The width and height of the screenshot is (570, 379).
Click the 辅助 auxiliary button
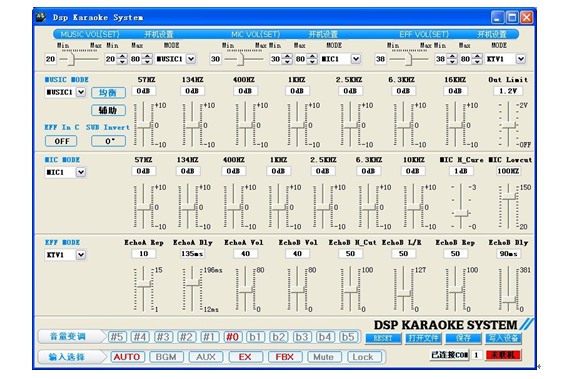[108, 110]
